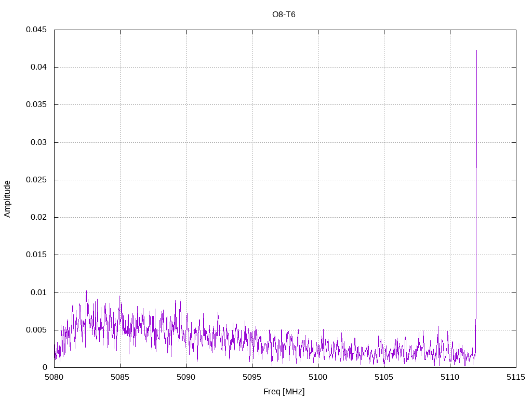Select the 0.03 amplitude tick label
Screen dimensions: 532x399
click(x=38, y=142)
